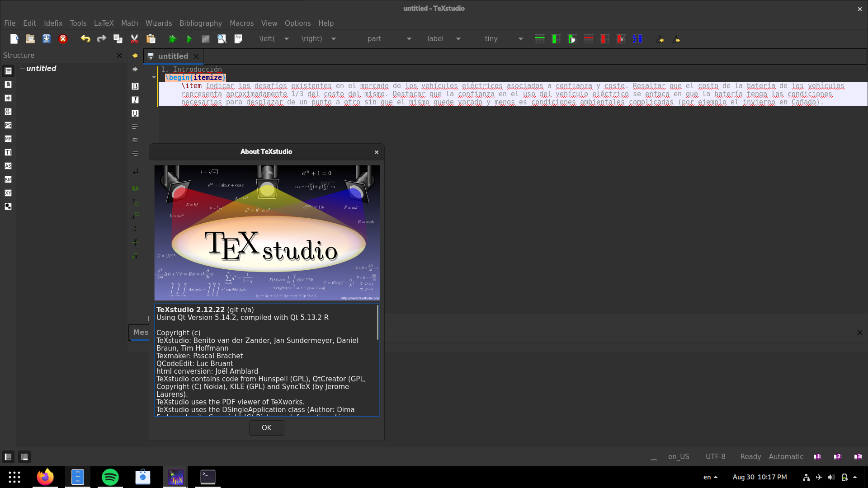Click UTF-8 encoding in the status bar
The width and height of the screenshot is (868, 488).
715,457
